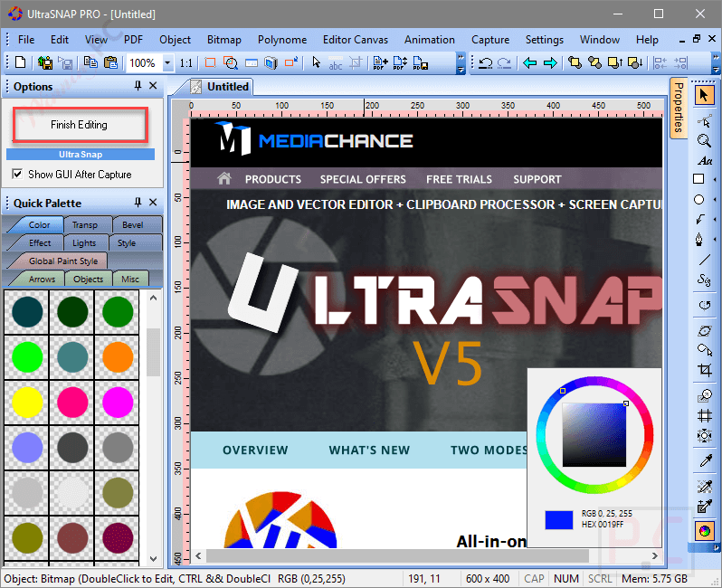Select the crop tool in toolbox
The image size is (722, 588).
[704, 370]
